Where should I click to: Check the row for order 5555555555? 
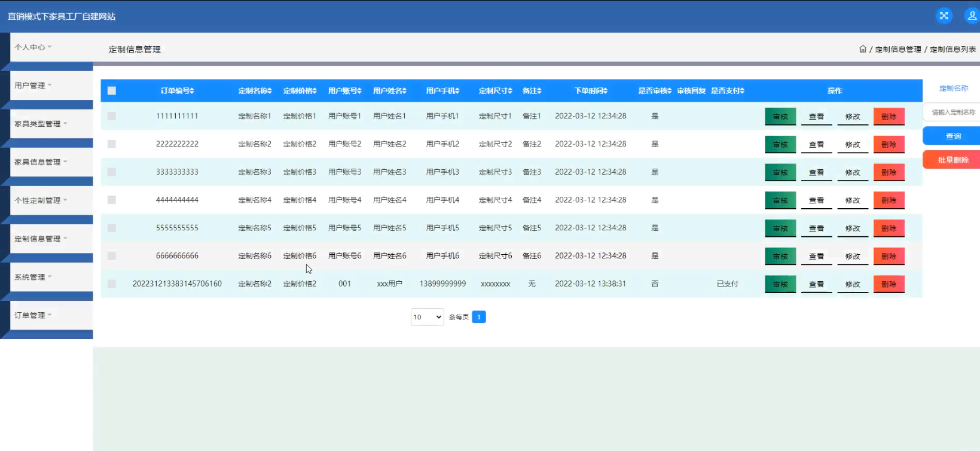[112, 228]
